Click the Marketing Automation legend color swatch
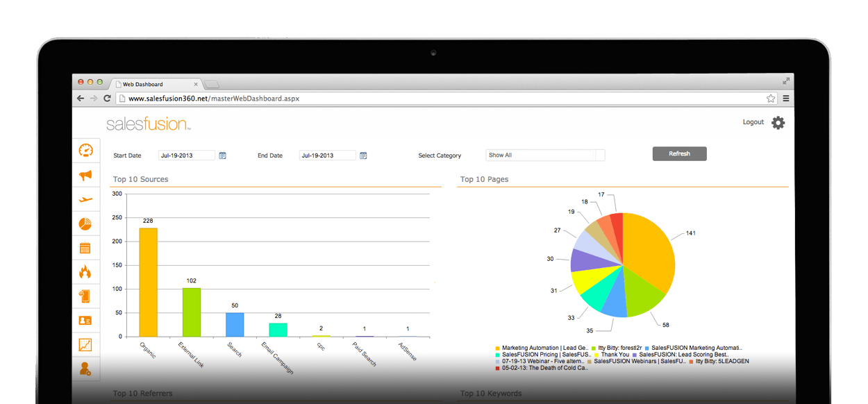 click(x=498, y=348)
